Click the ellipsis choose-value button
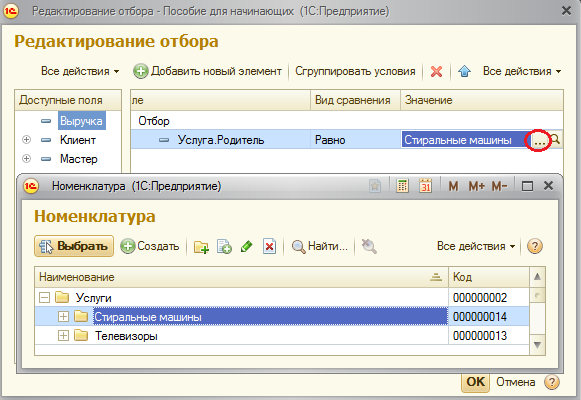 tap(539, 141)
